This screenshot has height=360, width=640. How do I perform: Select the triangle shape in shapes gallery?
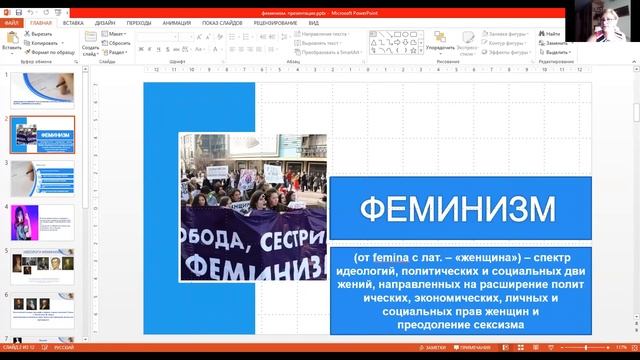pyautogui.click(x=373, y=42)
